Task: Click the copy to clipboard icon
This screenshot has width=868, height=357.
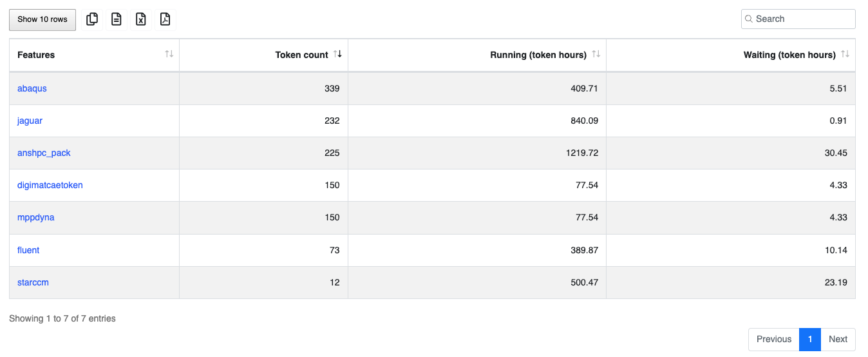Action: pos(92,19)
